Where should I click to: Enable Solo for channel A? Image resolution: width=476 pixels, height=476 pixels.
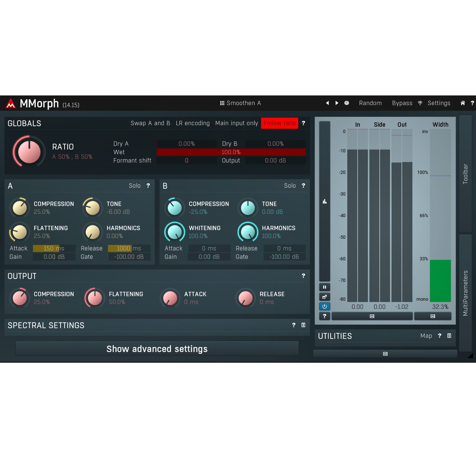(135, 186)
